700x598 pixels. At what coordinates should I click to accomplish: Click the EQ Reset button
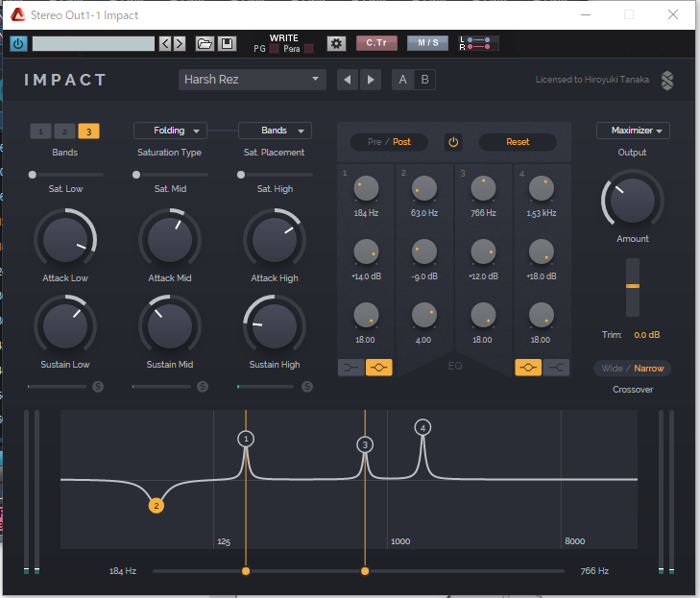(x=518, y=142)
